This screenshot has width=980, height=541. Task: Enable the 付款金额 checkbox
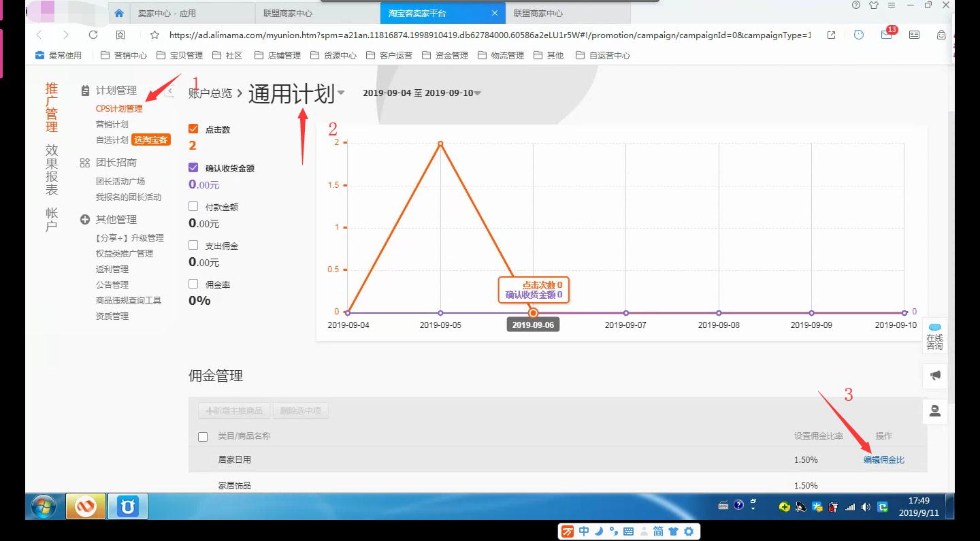(192, 206)
